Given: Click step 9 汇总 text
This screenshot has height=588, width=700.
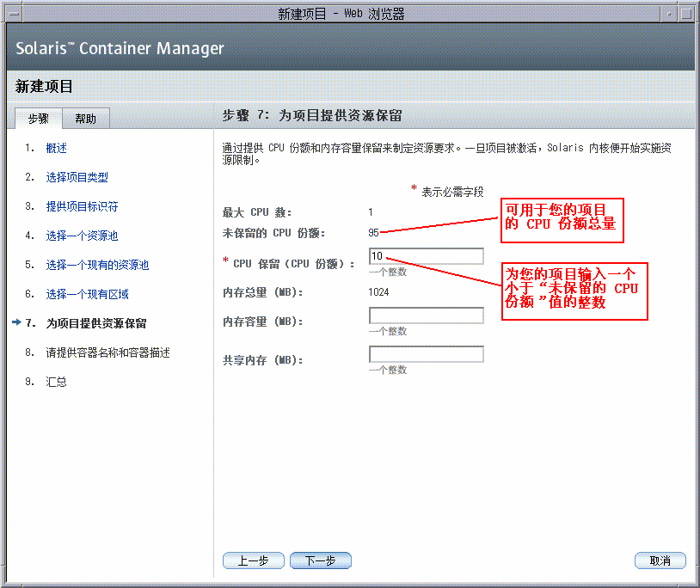Looking at the screenshot, I should (x=56, y=382).
